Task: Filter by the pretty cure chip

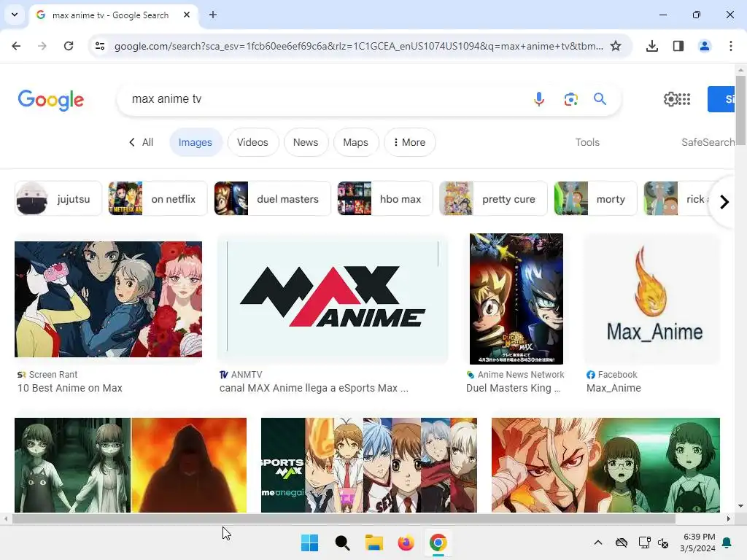Action: click(x=493, y=199)
